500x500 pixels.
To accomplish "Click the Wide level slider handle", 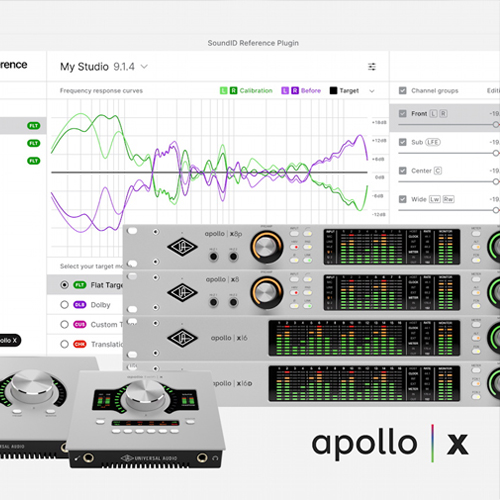I will (x=496, y=210).
